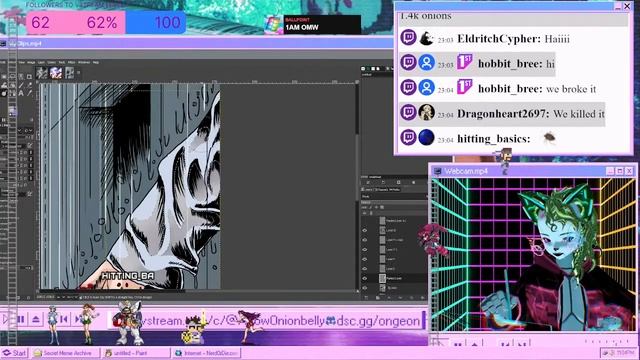Click the hitting_basics username in chat
The height and width of the screenshot is (360, 640).
tap(493, 139)
